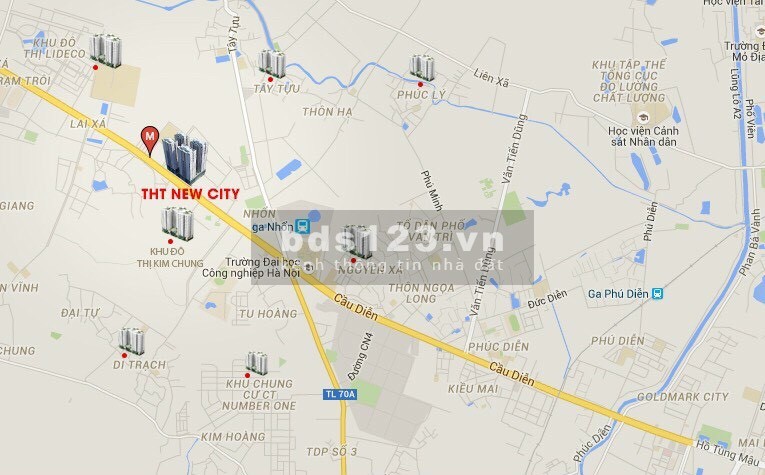This screenshot has height=475, width=765.
Task: Click the Trường Đại học Công nghiệp Hà Nội label
Action: tap(251, 268)
